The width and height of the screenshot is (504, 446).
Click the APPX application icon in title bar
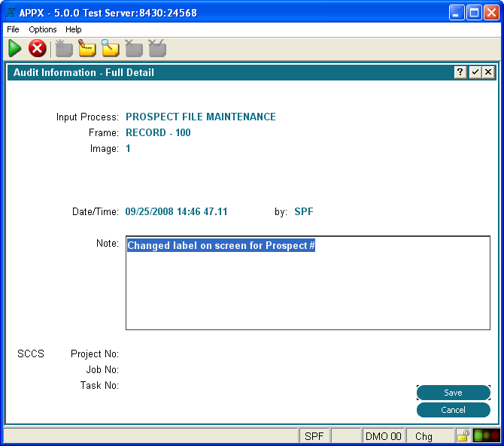pos(11,13)
